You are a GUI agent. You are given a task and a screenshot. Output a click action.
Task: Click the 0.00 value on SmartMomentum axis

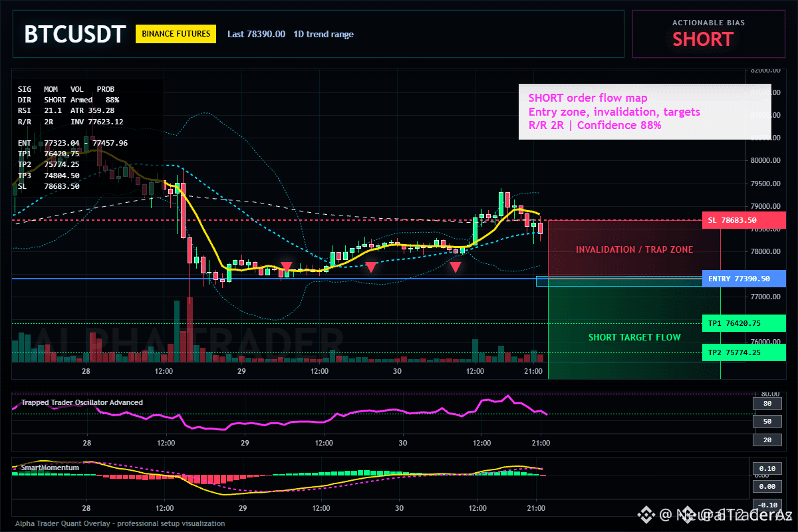[x=767, y=486]
